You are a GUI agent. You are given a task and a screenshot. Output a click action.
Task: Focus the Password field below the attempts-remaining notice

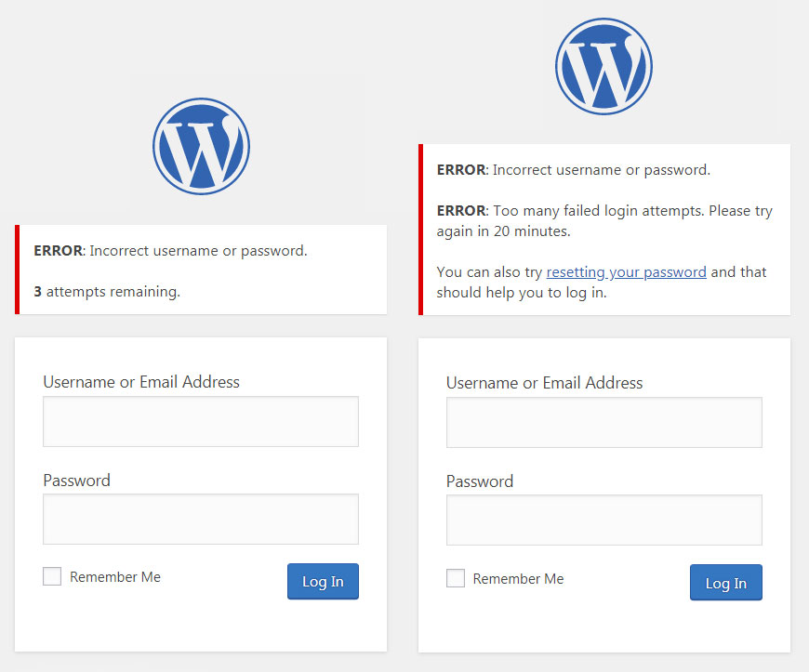click(201, 519)
